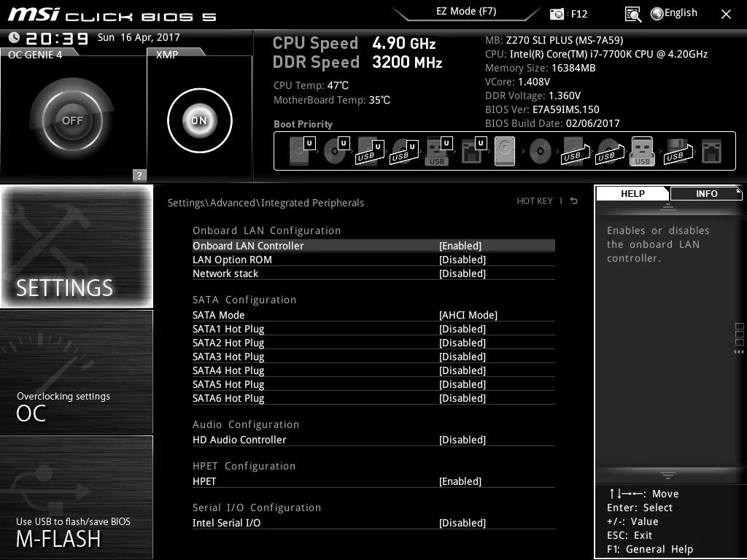
Task: Select the legacy USB hard disk boot icon
Action: point(575,151)
